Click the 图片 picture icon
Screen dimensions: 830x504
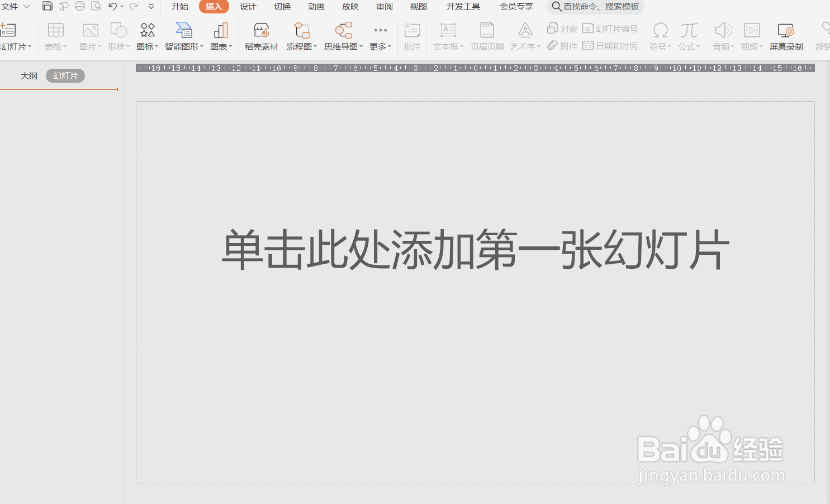tap(90, 30)
